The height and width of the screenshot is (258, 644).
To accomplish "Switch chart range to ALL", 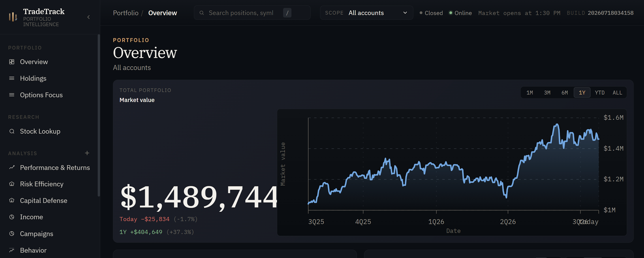I will click(617, 93).
